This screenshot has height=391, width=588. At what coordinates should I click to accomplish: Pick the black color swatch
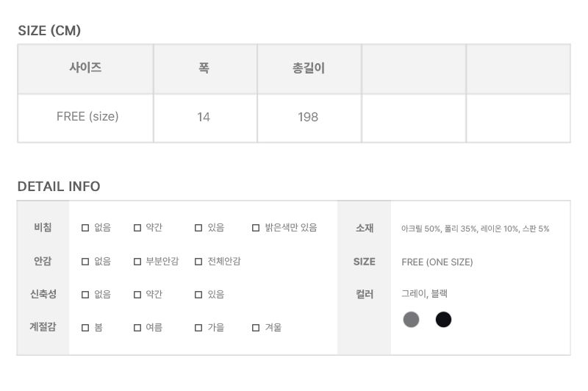click(x=443, y=319)
